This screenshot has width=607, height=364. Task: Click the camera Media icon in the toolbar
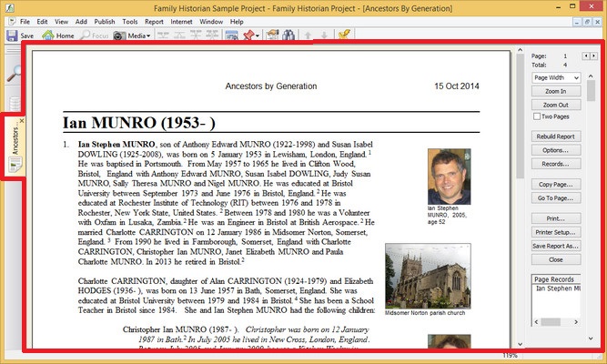[x=119, y=35]
